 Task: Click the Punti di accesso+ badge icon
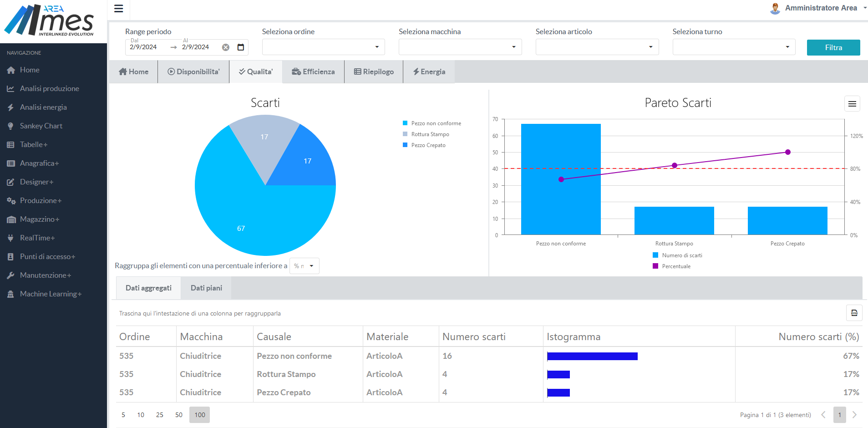coord(10,257)
